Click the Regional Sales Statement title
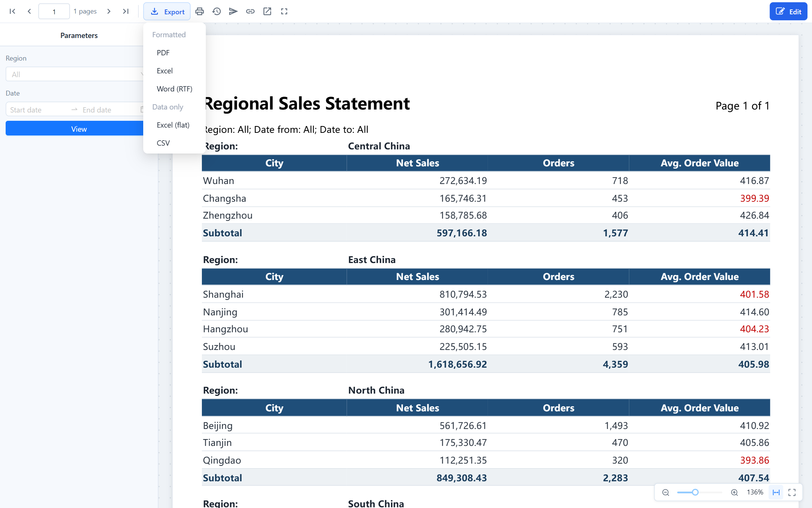Image resolution: width=812 pixels, height=508 pixels. (x=307, y=103)
